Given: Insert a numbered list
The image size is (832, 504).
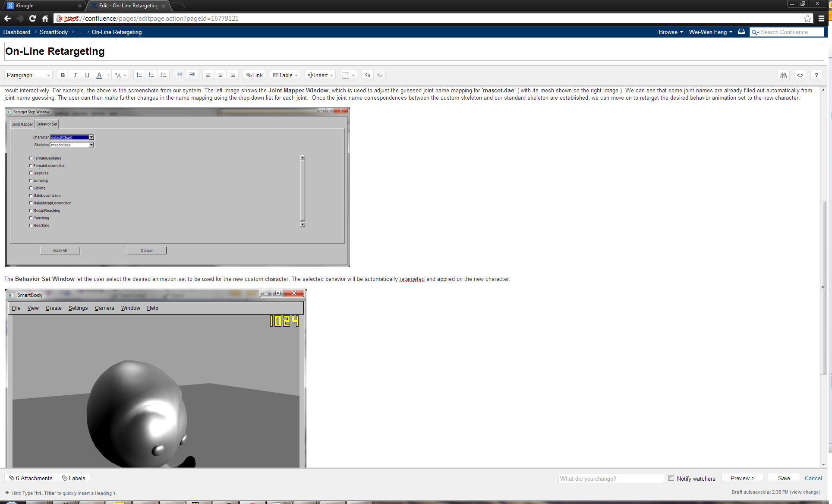Looking at the screenshot, I should point(151,75).
